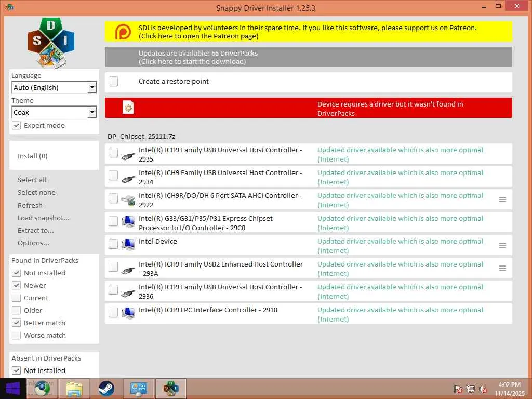The image size is (532, 399).
Task: Expand menu for USB2 Enhanced Host Controller row
Action: click(x=502, y=269)
